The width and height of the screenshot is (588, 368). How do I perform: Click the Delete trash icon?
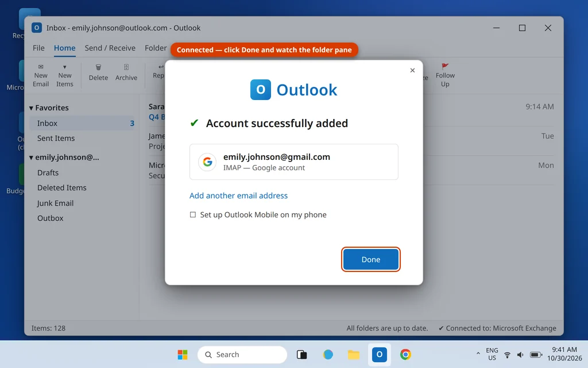pos(98,68)
